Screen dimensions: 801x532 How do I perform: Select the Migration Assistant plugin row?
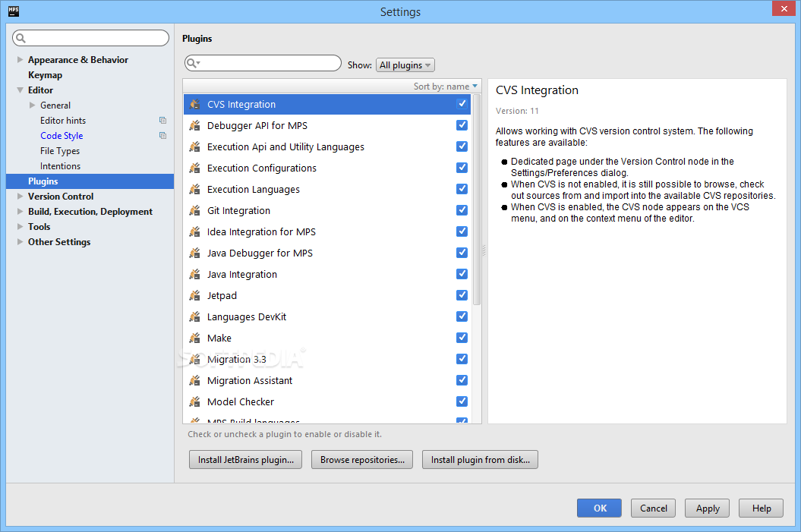click(x=327, y=381)
